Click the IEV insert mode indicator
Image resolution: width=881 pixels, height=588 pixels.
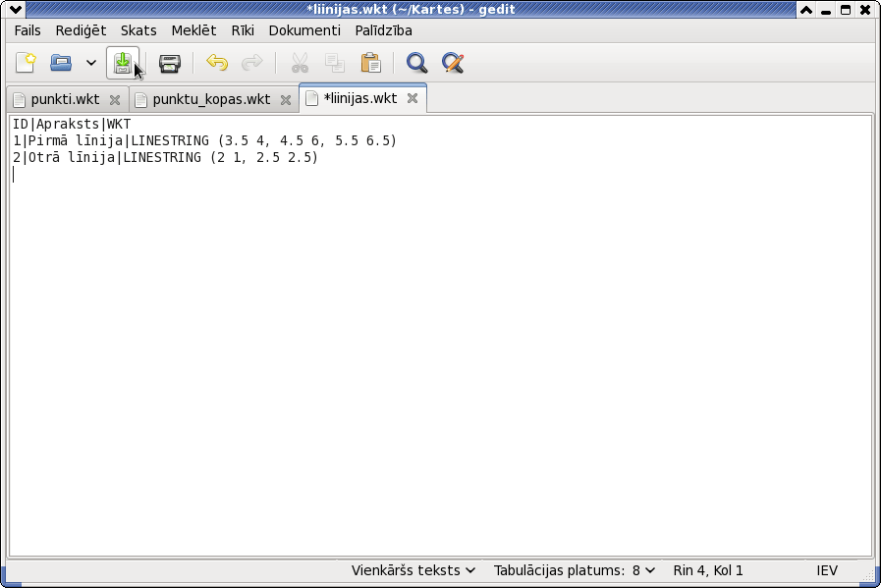(827, 570)
